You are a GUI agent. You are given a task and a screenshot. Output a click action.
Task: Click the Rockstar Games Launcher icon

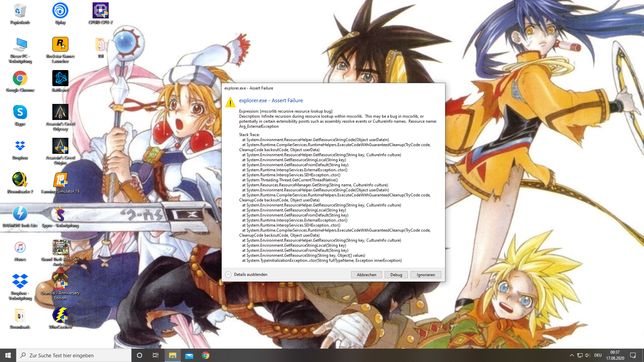tap(60, 45)
